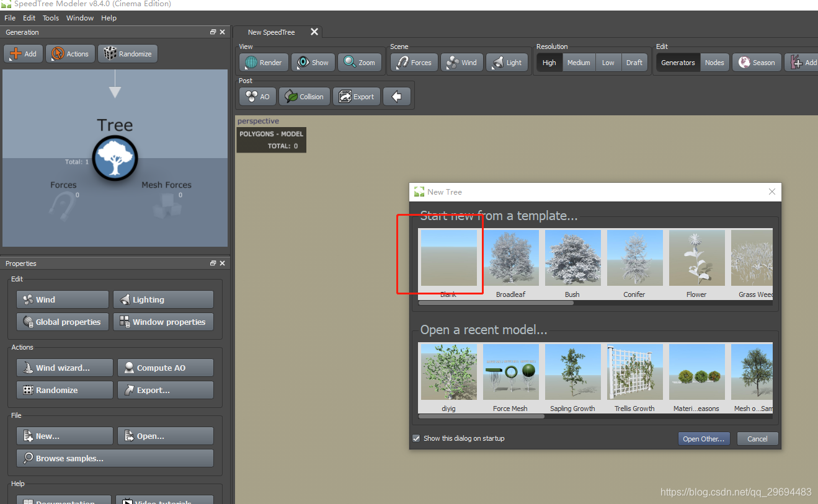Click the Add generator button
Image resolution: width=818 pixels, height=504 pixels.
23,54
